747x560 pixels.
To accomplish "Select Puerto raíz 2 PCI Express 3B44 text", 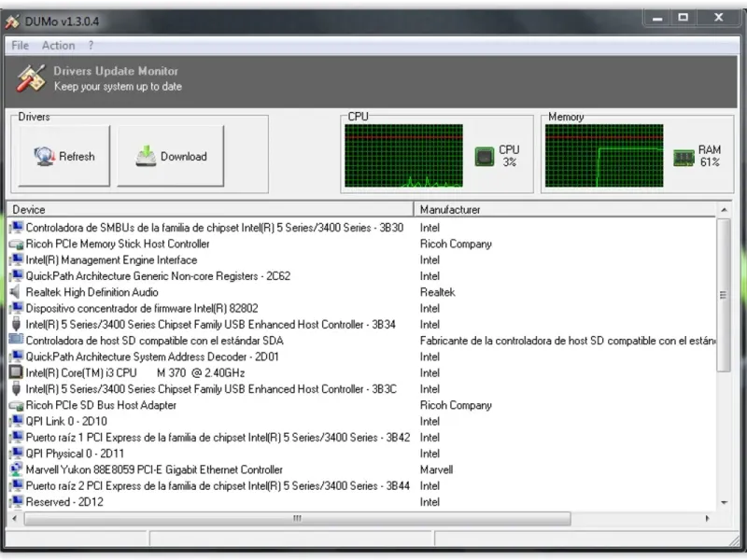I will [218, 486].
